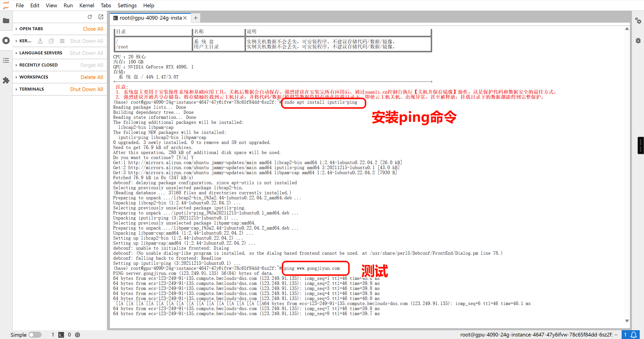Open the Kernel menu
Viewport: 644px width, 339px height.
point(87,5)
